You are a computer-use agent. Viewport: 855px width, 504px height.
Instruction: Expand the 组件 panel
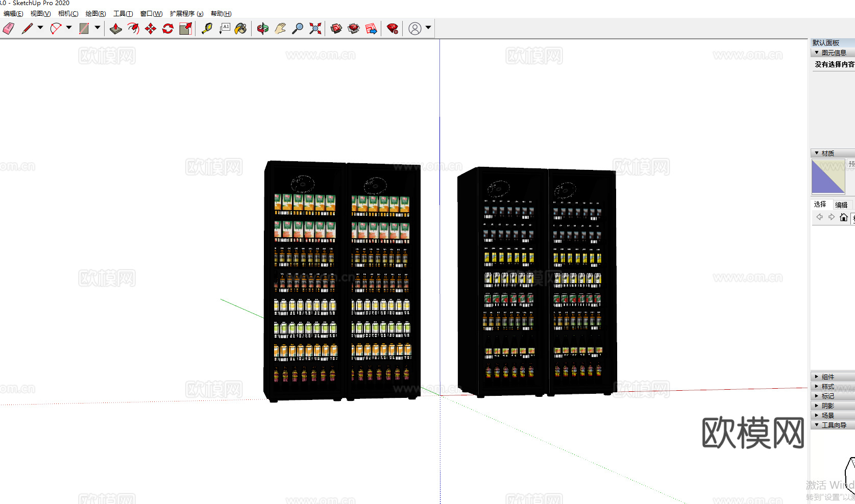point(827,376)
